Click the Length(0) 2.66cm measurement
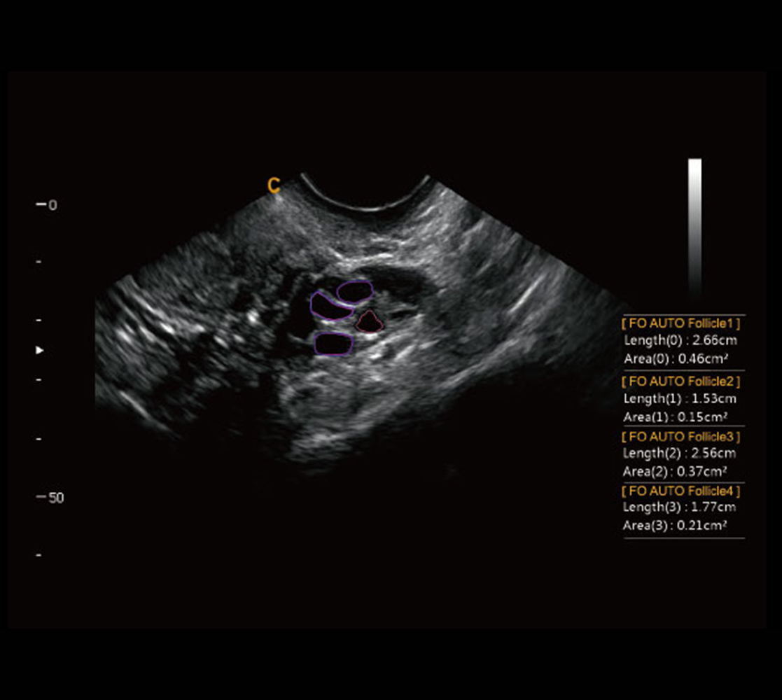This screenshot has height=700, width=782. [680, 341]
